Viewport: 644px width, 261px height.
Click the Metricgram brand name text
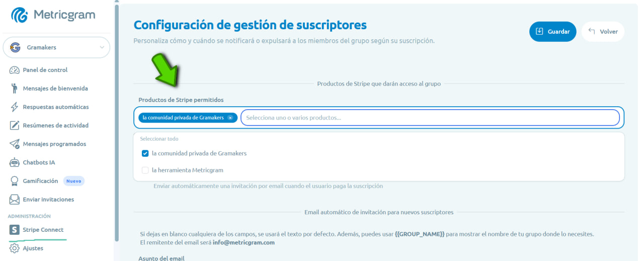(x=64, y=15)
